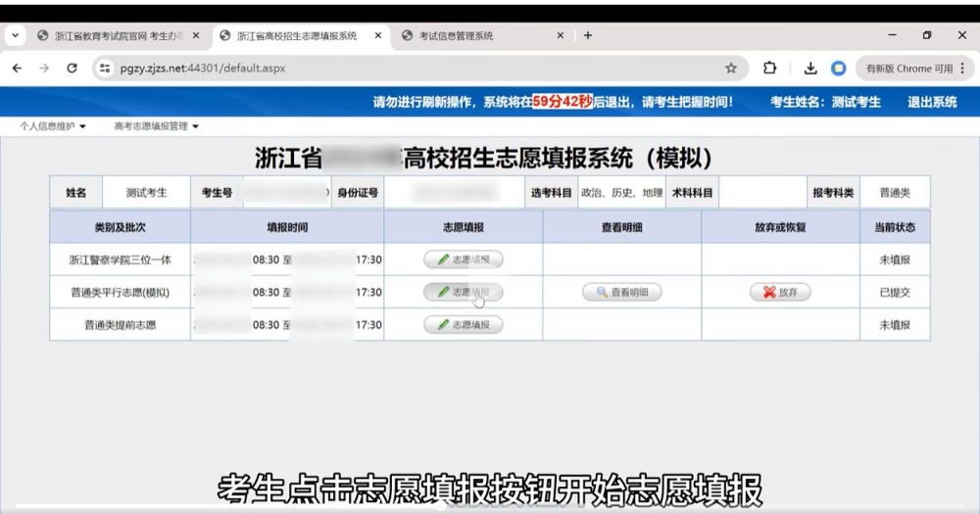Image resolution: width=980 pixels, height=514 pixels.
Task: Open the Chrome profile avatar icon
Action: coord(839,69)
